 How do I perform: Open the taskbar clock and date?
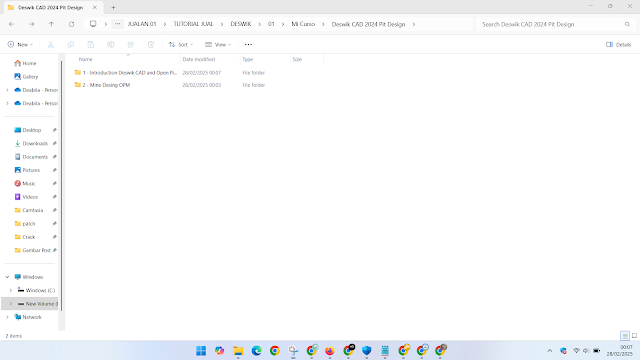(619, 351)
